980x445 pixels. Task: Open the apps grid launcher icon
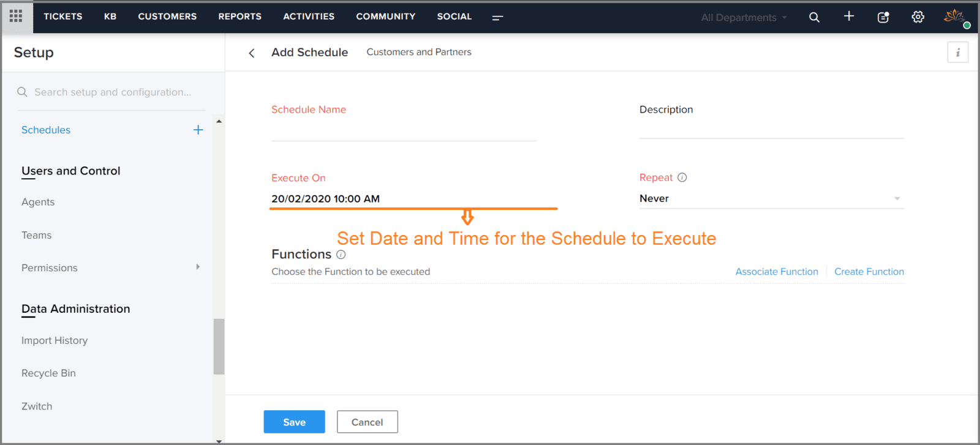pos(16,16)
